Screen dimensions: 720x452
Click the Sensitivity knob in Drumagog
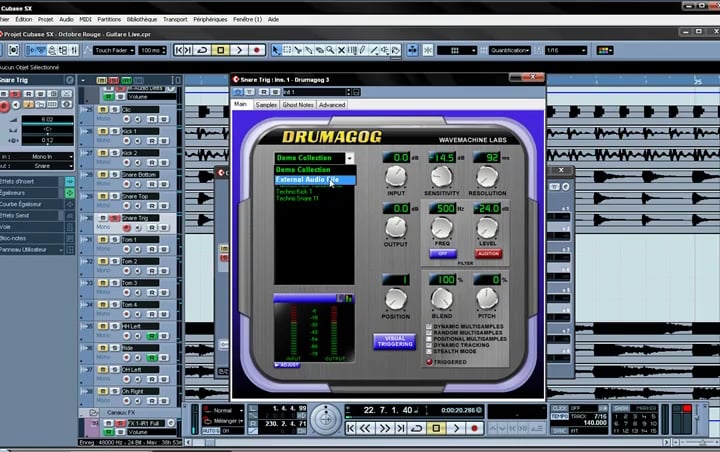441,177
